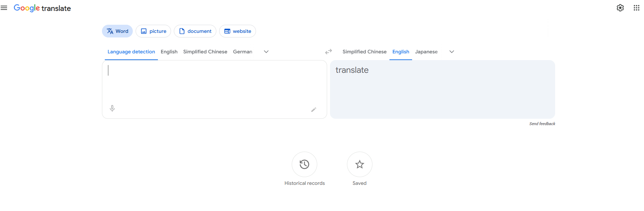Click the translation output area
Image resolution: width=644 pixels, height=211 pixels.
443,89
